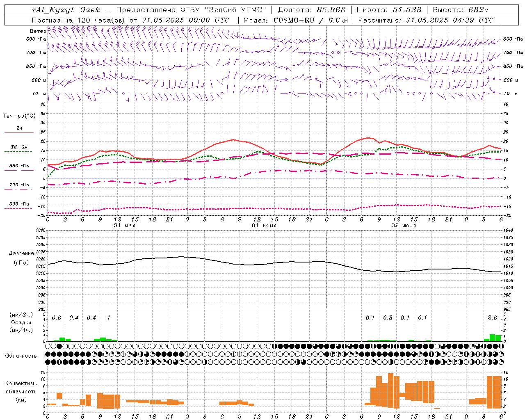Click the Тем-ра(°C) temperature panel label
The width and height of the screenshot is (525, 420).
point(19,116)
